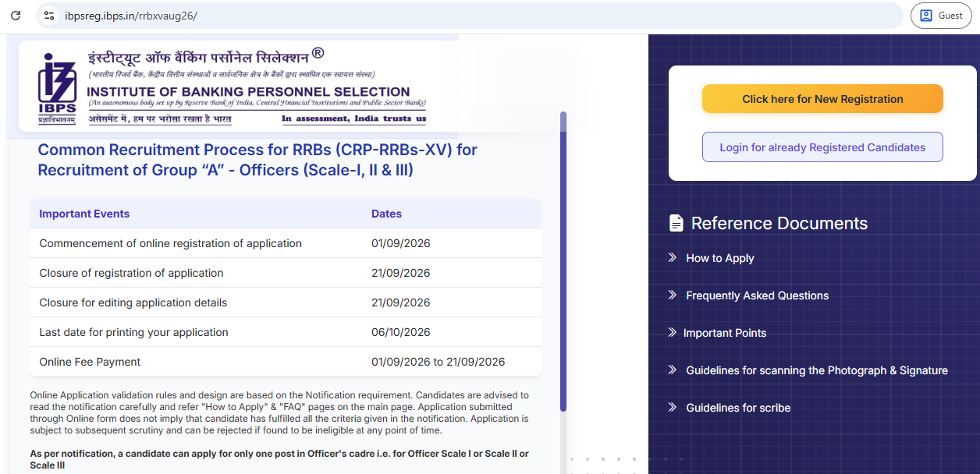Image resolution: width=980 pixels, height=474 pixels.
Task: Click the Online Application validation rules paragraph
Action: [x=279, y=412]
